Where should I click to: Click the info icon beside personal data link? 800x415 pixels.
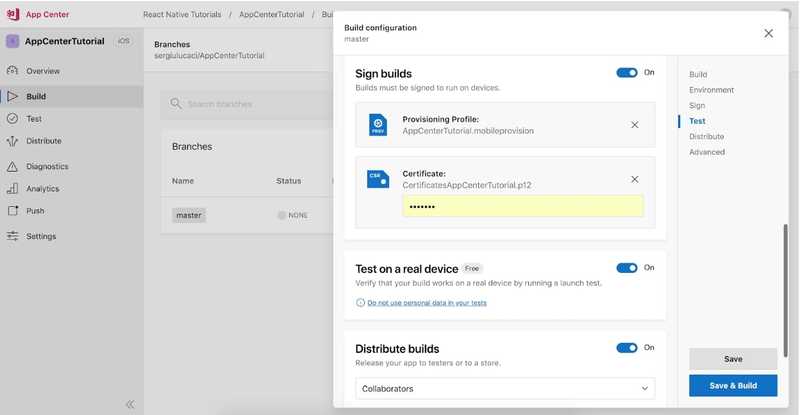(x=360, y=303)
